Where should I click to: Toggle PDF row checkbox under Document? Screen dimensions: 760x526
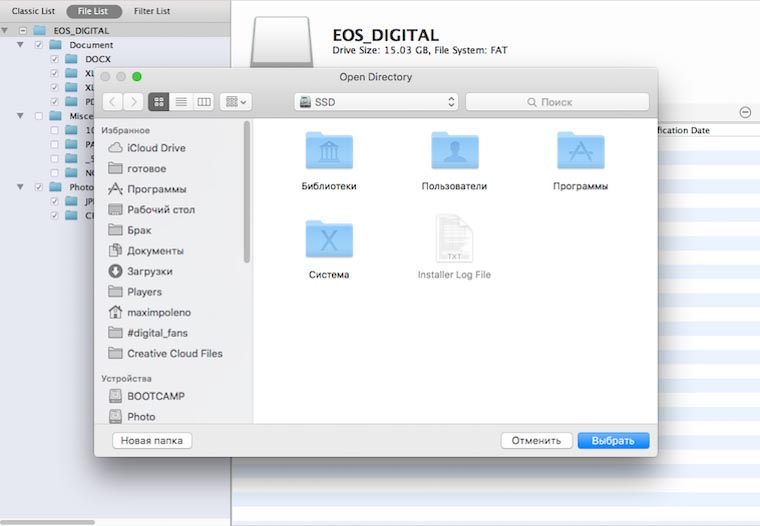pos(54,102)
